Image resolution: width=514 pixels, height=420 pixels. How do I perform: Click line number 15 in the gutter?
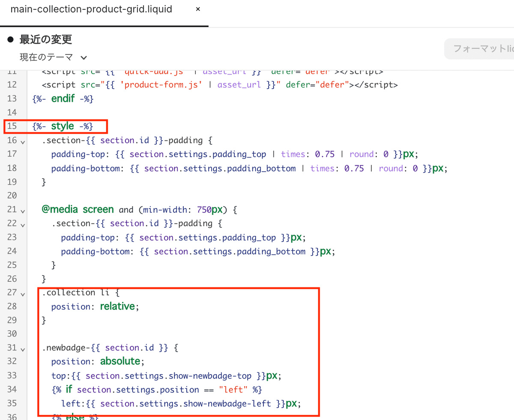click(x=12, y=126)
